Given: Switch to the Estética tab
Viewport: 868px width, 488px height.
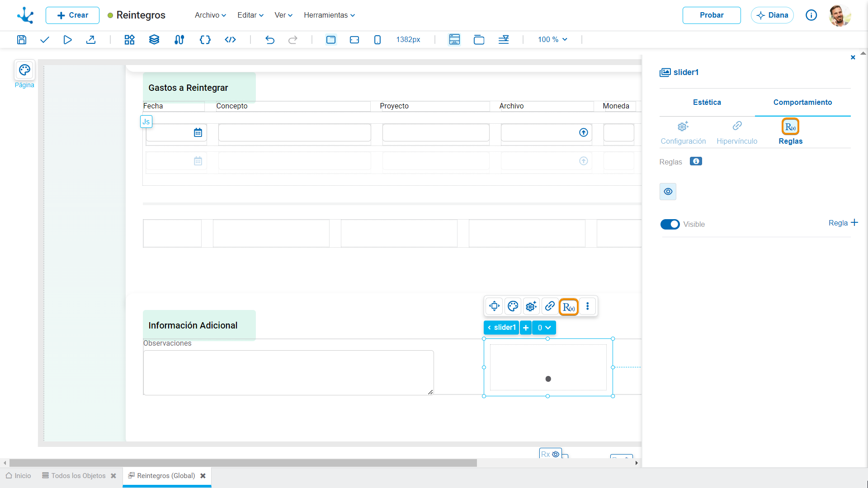Looking at the screenshot, I should coord(707,103).
